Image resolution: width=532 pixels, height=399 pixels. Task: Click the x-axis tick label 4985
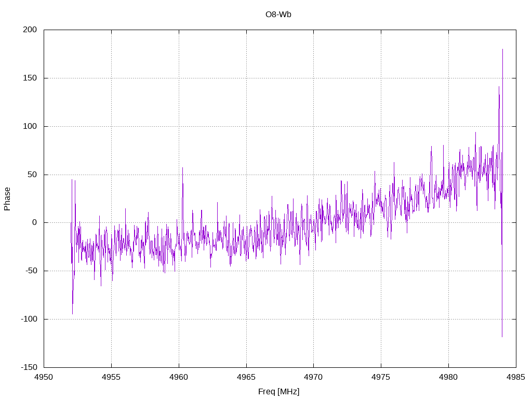click(x=516, y=377)
